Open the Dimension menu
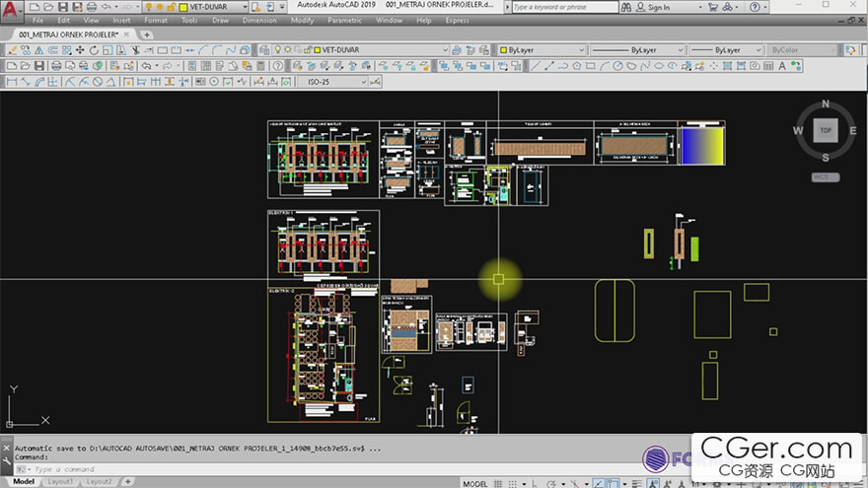Viewport: 868px width, 488px height. pyautogui.click(x=259, y=20)
